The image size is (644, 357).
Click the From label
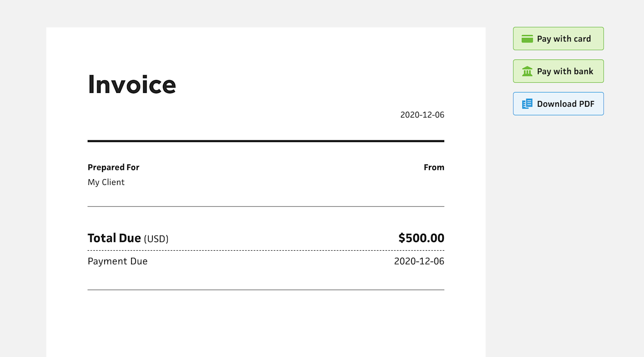click(434, 168)
